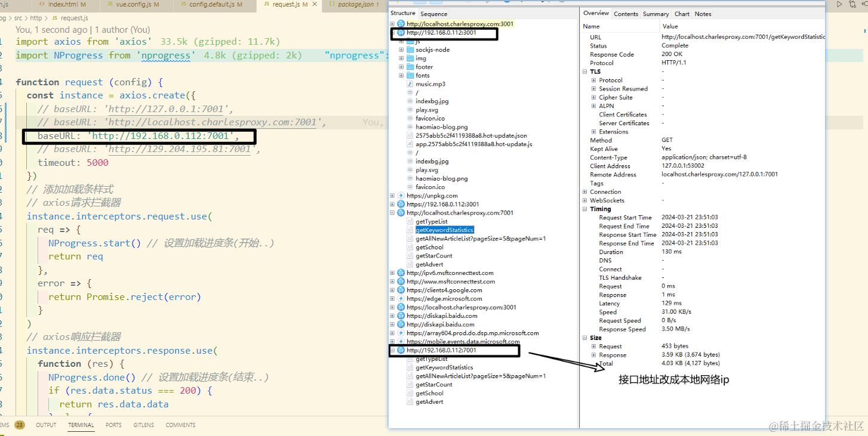Click the 'timeout: 5000' code line

click(73, 163)
